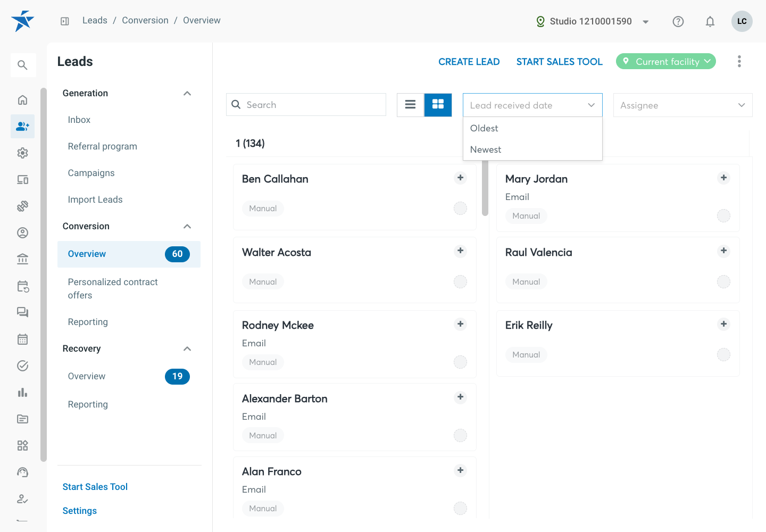Click the assignee circle on Alexander Barton card

click(x=461, y=436)
